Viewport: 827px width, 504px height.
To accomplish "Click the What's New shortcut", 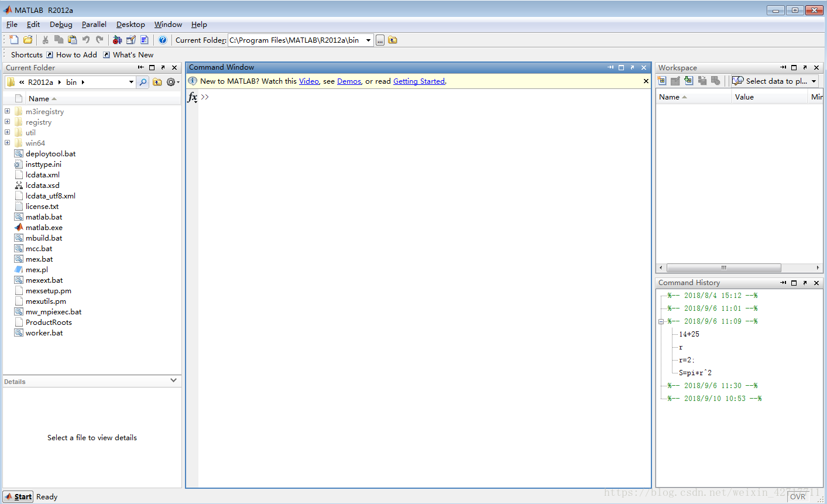I will [128, 55].
